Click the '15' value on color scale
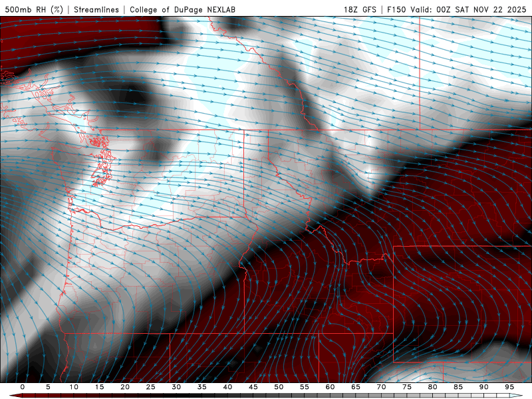 pos(99,387)
